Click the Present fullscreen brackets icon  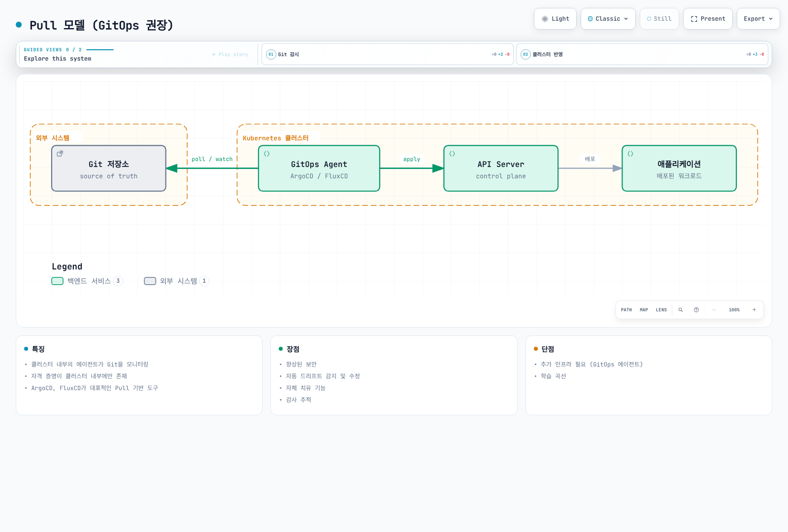tap(694, 19)
